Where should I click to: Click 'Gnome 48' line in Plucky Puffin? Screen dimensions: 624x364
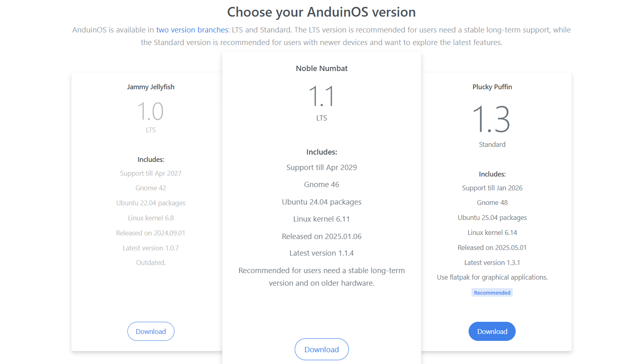492,202
